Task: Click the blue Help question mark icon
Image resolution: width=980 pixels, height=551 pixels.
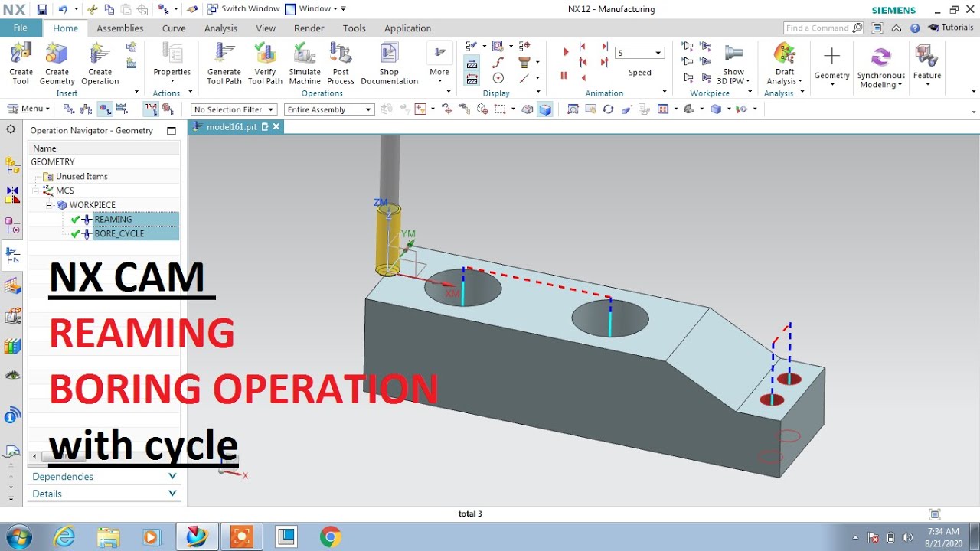Action: pos(915,28)
